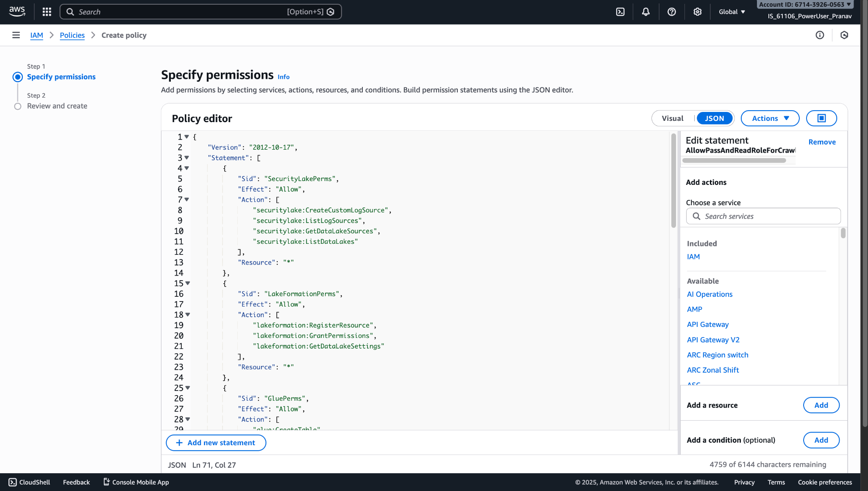Open CloudShell from the top bar icon
The height and width of the screenshot is (491, 868).
[620, 12]
